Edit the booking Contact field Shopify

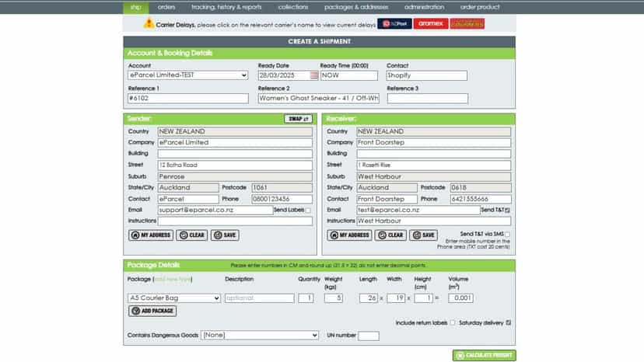click(x=427, y=75)
